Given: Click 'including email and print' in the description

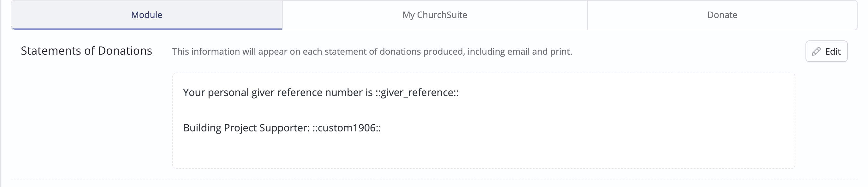Looking at the screenshot, I should coord(520,51).
